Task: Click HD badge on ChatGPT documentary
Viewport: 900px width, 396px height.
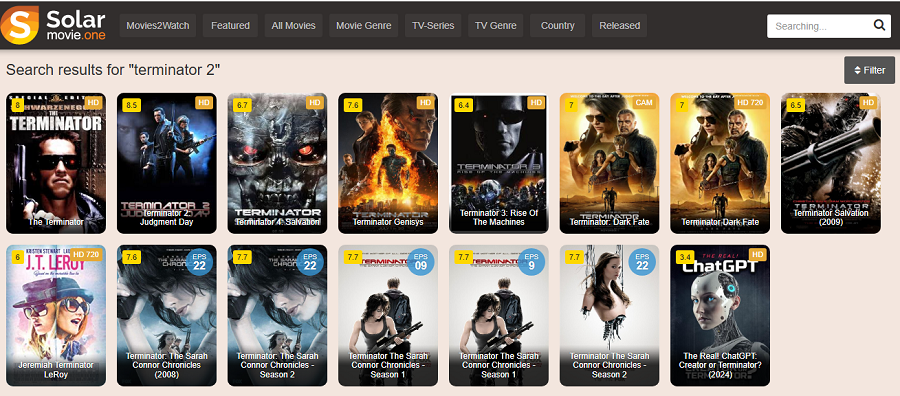Action: click(x=758, y=255)
